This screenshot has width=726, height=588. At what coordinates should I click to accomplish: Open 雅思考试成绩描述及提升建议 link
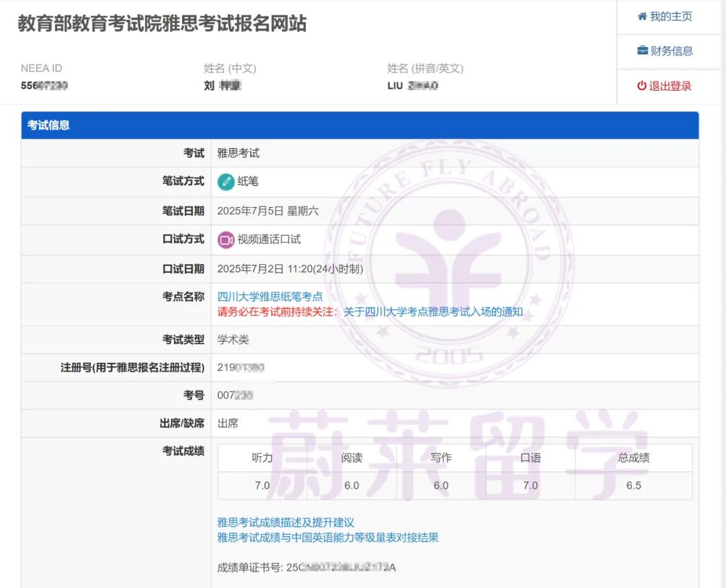(x=286, y=522)
